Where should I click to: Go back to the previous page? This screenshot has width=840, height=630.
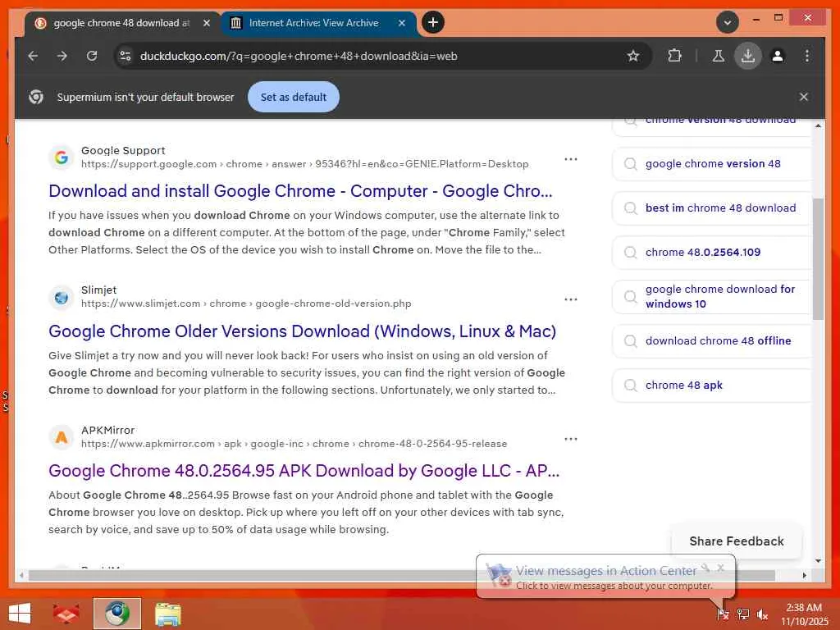(33, 56)
